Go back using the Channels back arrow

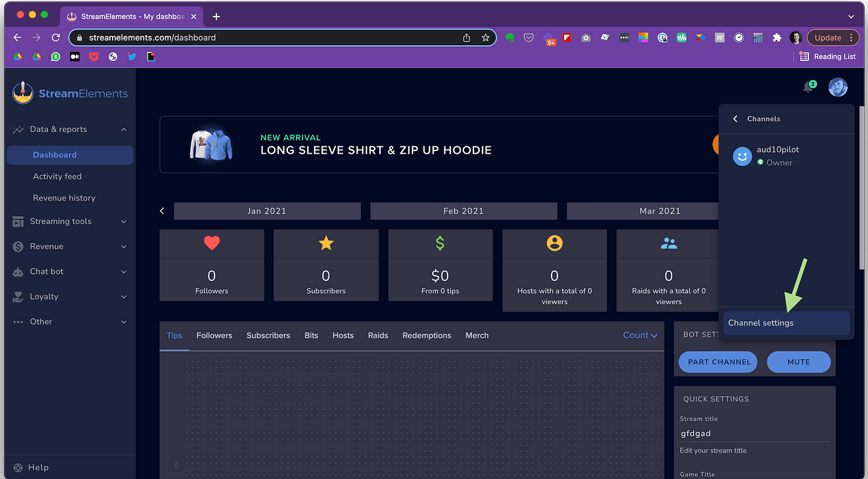pyautogui.click(x=735, y=119)
